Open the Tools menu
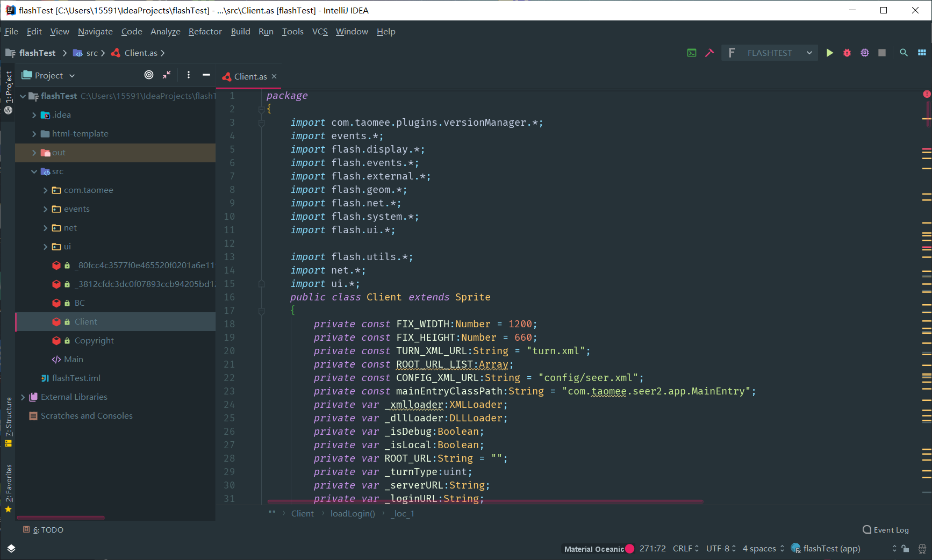Viewport: 932px width, 560px height. [x=292, y=32]
